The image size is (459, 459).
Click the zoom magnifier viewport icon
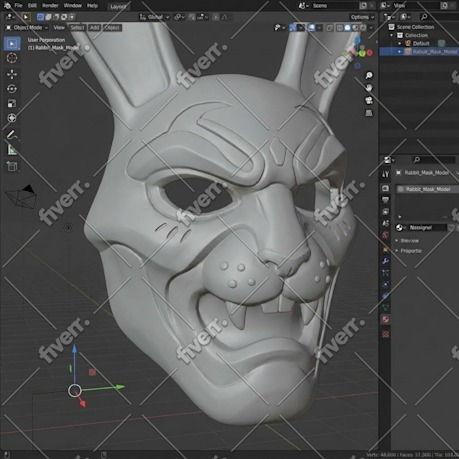(x=369, y=75)
